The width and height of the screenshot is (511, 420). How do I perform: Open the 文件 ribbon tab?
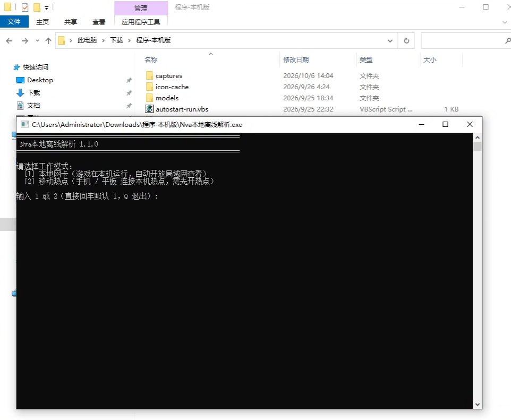(14, 22)
